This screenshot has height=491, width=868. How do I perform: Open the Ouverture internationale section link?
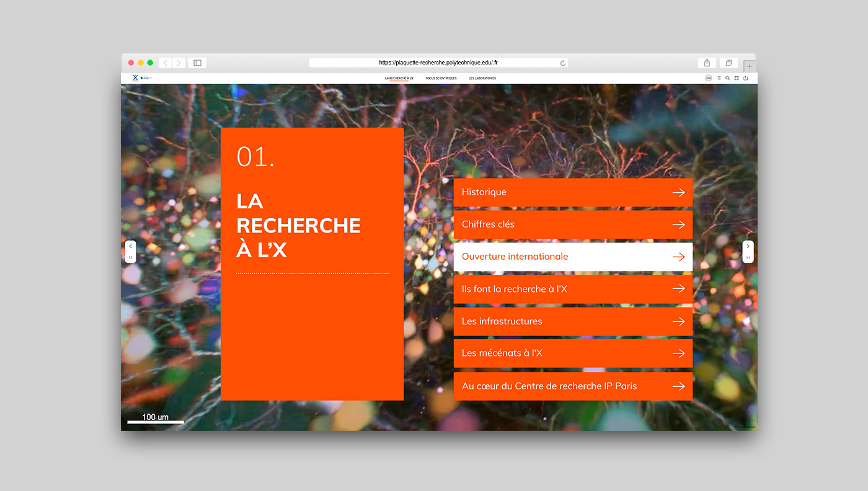[573, 257]
